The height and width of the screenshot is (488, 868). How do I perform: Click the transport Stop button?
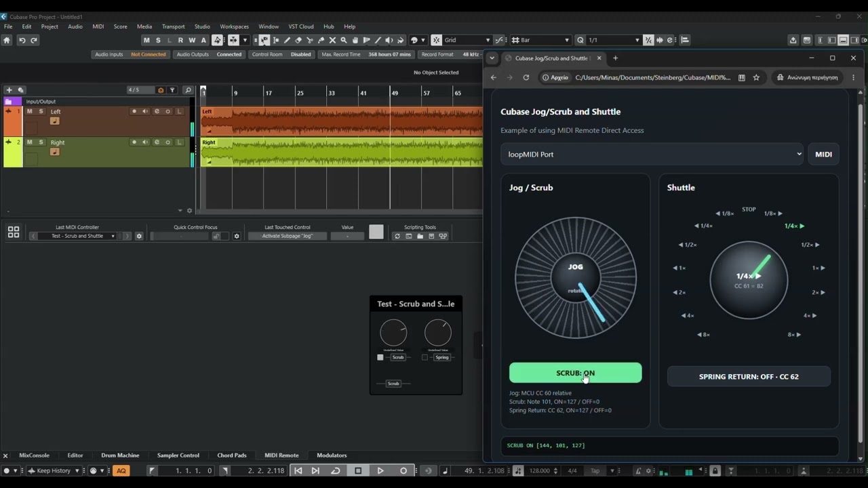click(358, 470)
